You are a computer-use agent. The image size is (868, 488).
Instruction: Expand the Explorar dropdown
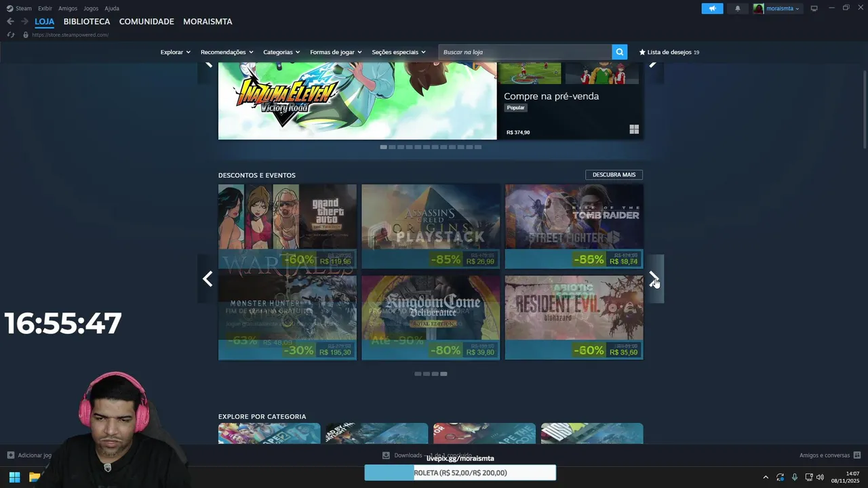pos(175,52)
